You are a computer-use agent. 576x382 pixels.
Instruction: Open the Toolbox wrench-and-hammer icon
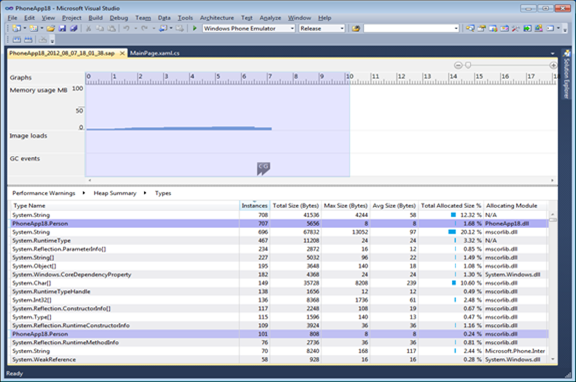pyautogui.click(x=516, y=28)
